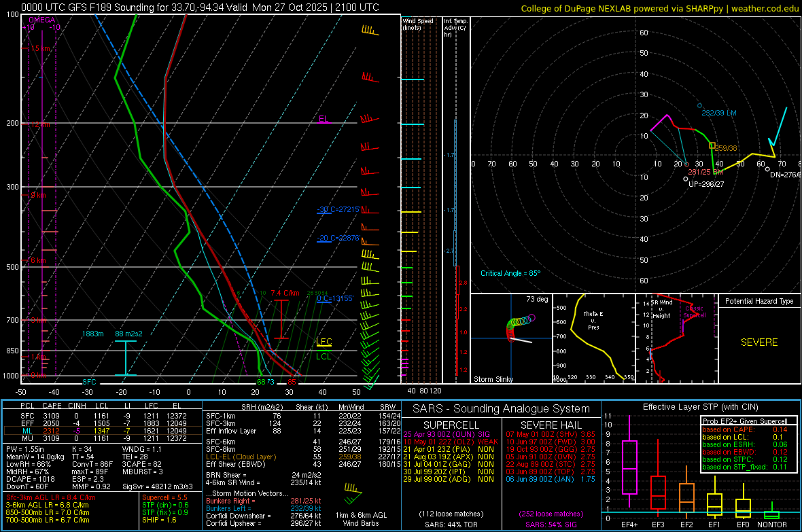Click the 'based on STP_fixed: 0.11' legend line
Image resolution: width=802 pixels, height=532 pixels.
[745, 467]
